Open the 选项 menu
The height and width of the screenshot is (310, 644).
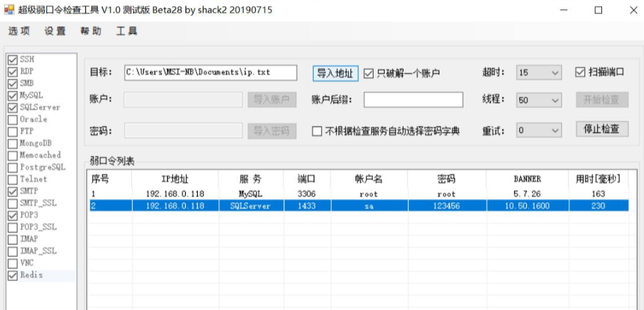(x=19, y=31)
